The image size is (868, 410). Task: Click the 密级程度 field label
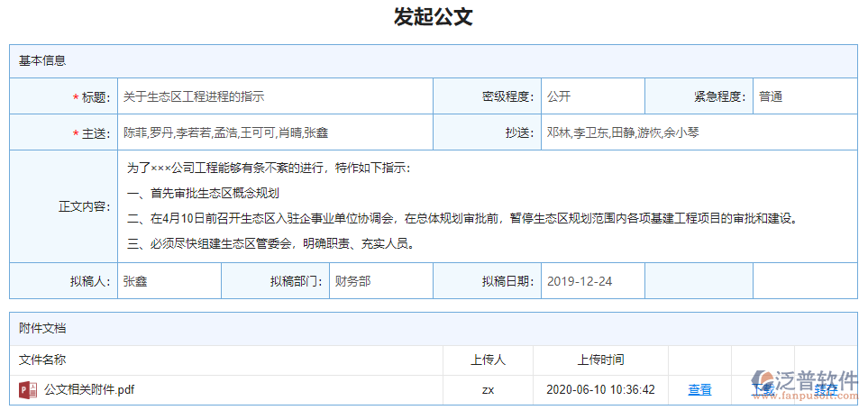pos(508,96)
